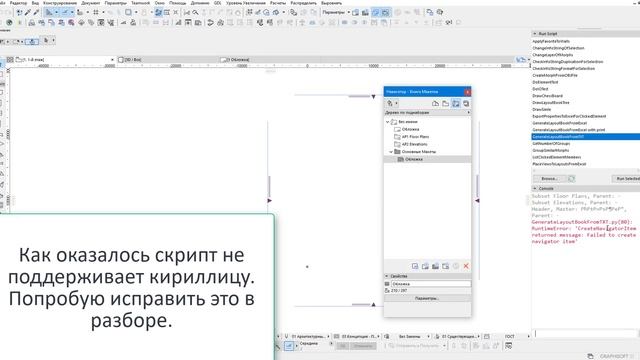Image resolution: width=640 pixels, height=360 pixels.
Task: Select the PlaceViewsToLayoutsFromExcel script
Action: pyautogui.click(x=559, y=164)
